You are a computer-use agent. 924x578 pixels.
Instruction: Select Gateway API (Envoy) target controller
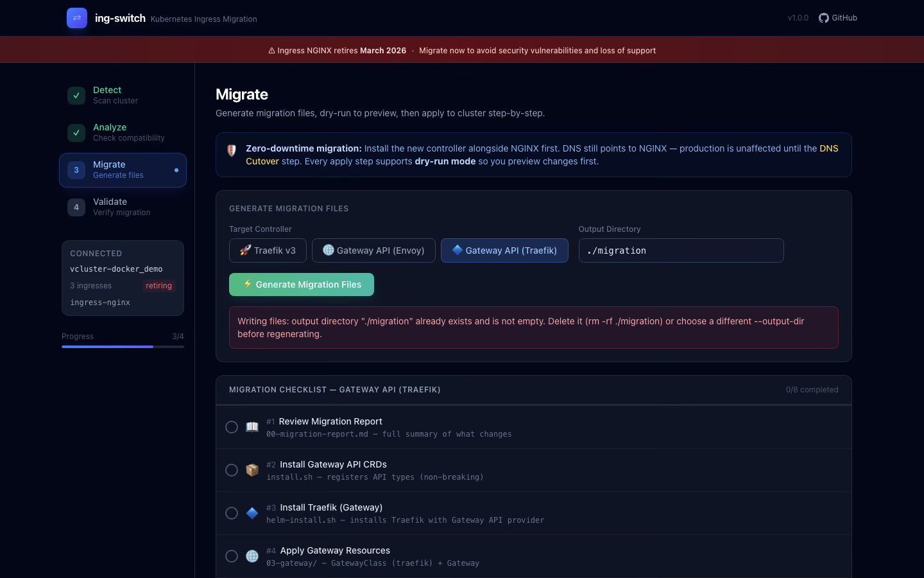pos(373,250)
